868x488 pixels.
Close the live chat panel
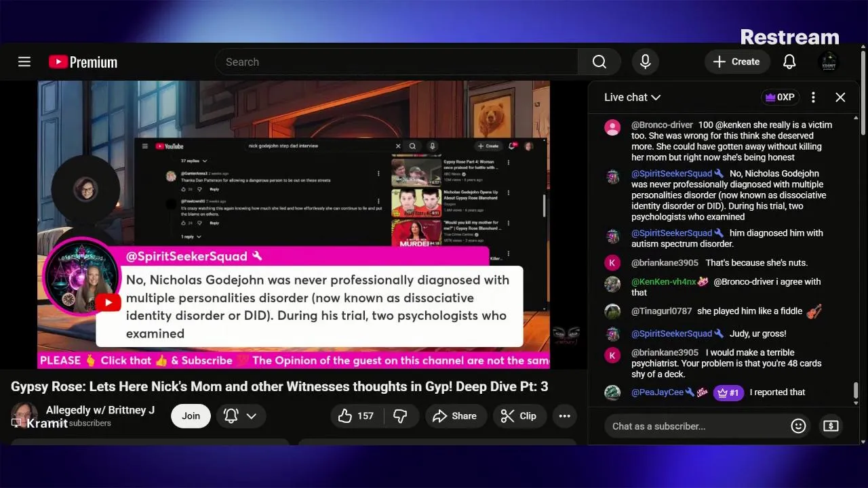(840, 97)
